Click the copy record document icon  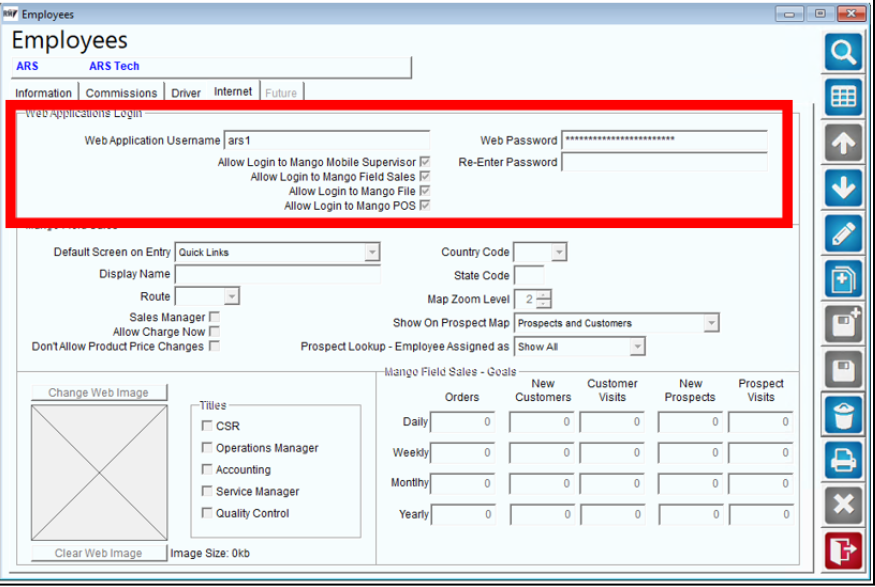click(x=843, y=278)
